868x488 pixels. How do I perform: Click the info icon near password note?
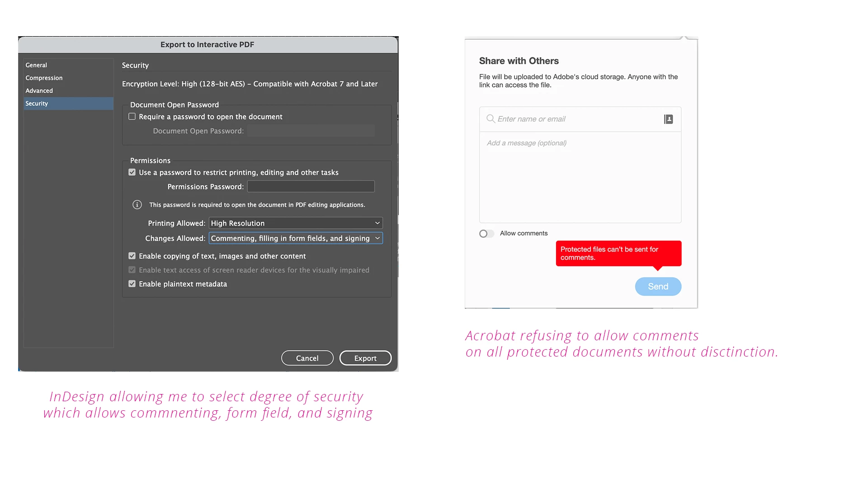[137, 205]
